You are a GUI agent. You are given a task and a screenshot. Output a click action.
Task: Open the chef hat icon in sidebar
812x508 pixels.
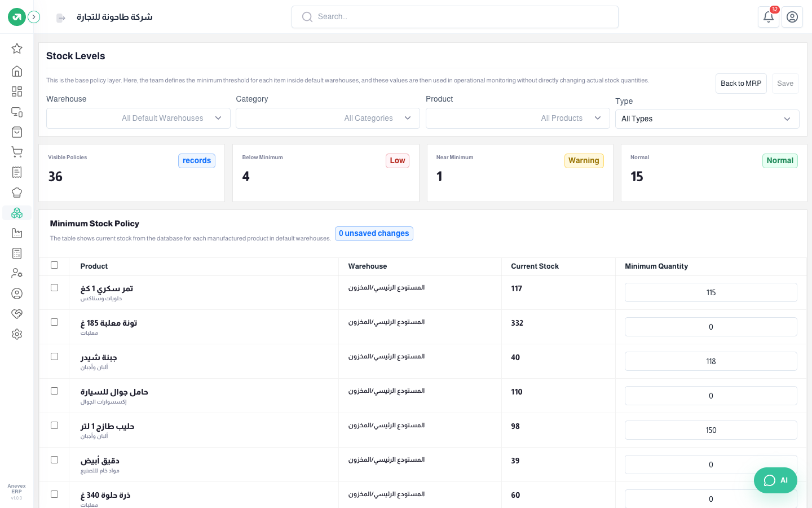click(17, 192)
